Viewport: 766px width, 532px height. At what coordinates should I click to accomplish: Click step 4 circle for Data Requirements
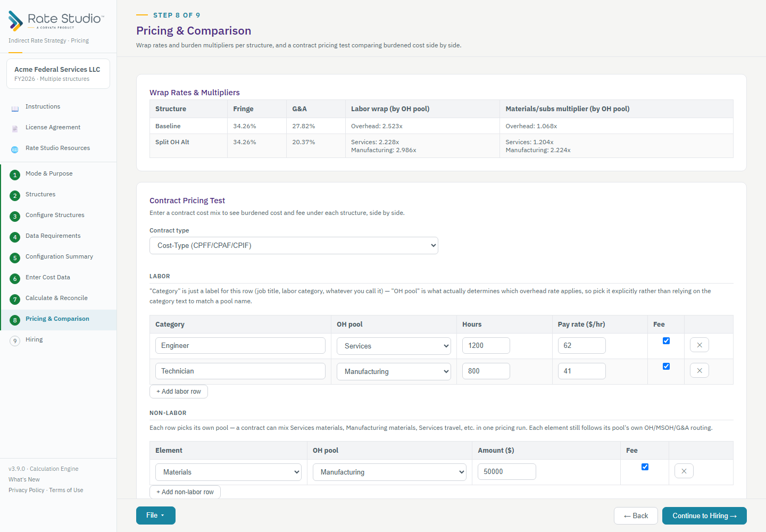click(x=15, y=237)
